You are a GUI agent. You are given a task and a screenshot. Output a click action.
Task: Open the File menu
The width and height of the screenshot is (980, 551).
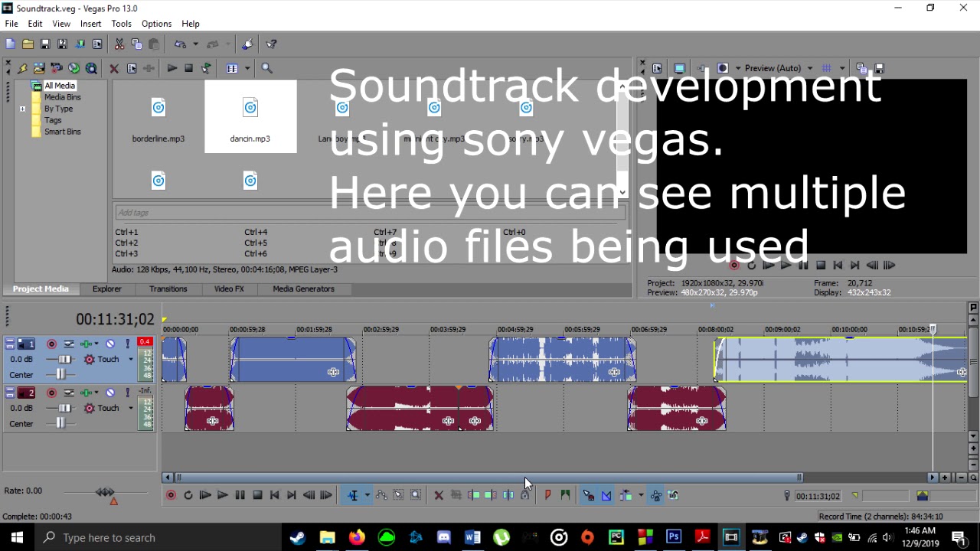point(11,24)
